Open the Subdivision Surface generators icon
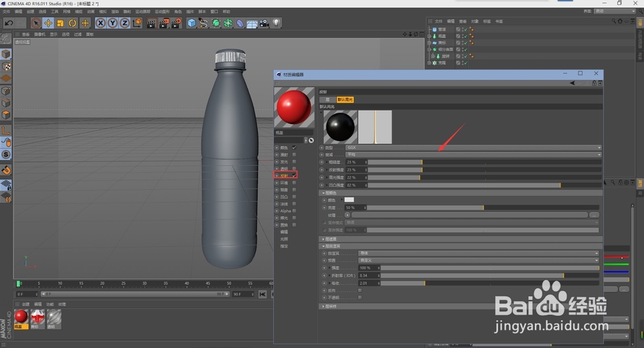This screenshot has width=644, height=348. click(x=216, y=23)
